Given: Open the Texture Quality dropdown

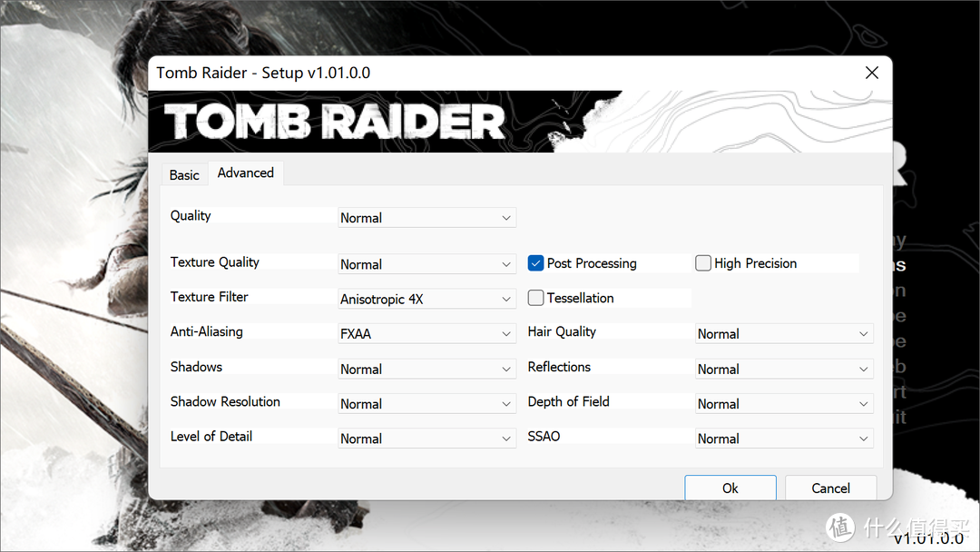Looking at the screenshot, I should click(426, 264).
